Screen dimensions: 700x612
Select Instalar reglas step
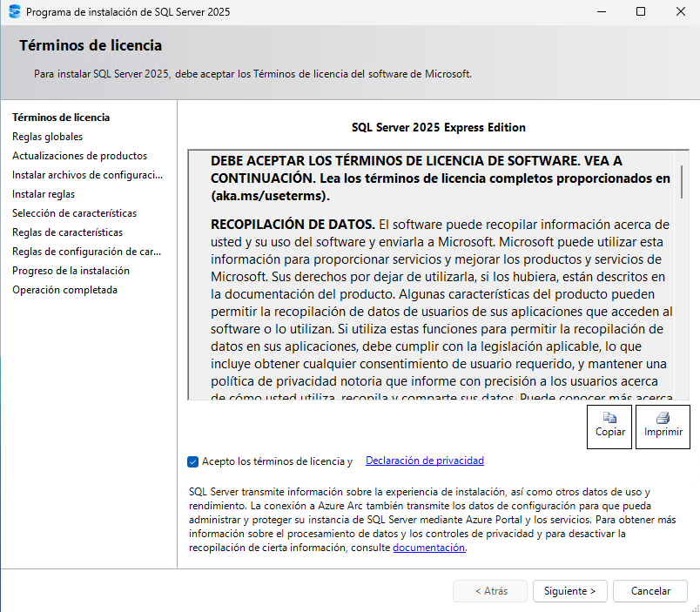tap(44, 194)
